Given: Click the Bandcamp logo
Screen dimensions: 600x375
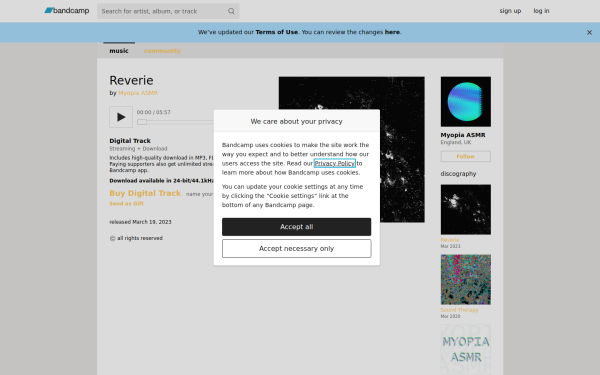Looking at the screenshot, I should (67, 11).
